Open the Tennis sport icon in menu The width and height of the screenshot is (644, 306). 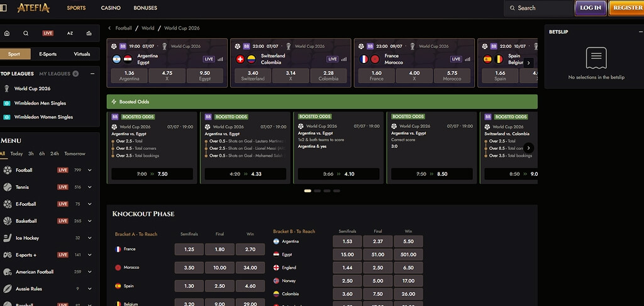(x=8, y=187)
